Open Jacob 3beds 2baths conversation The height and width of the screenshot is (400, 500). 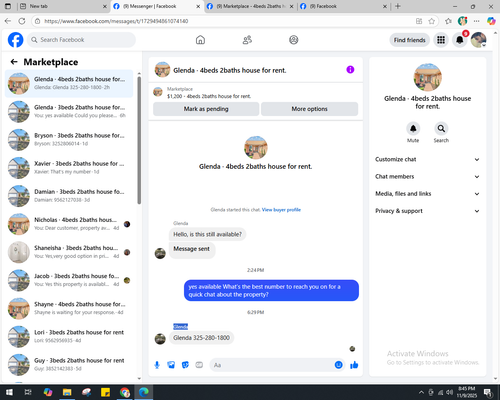(x=69, y=280)
